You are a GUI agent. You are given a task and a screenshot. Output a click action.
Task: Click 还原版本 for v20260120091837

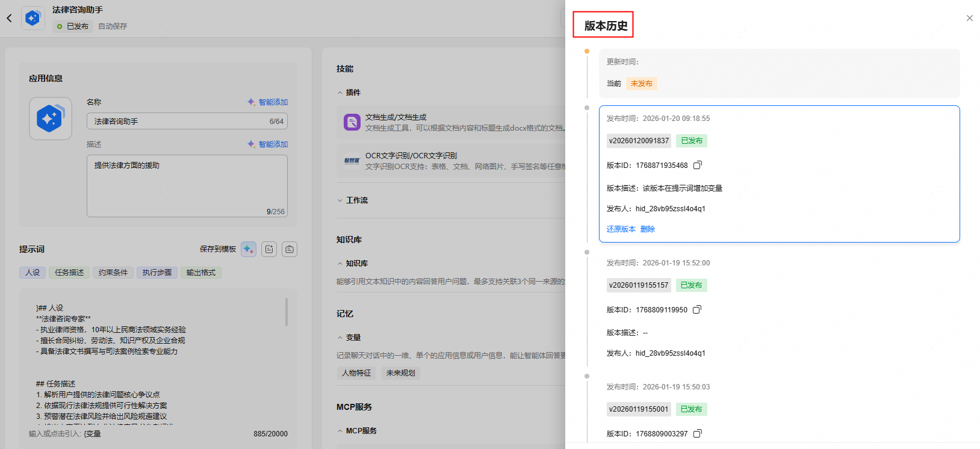click(621, 229)
